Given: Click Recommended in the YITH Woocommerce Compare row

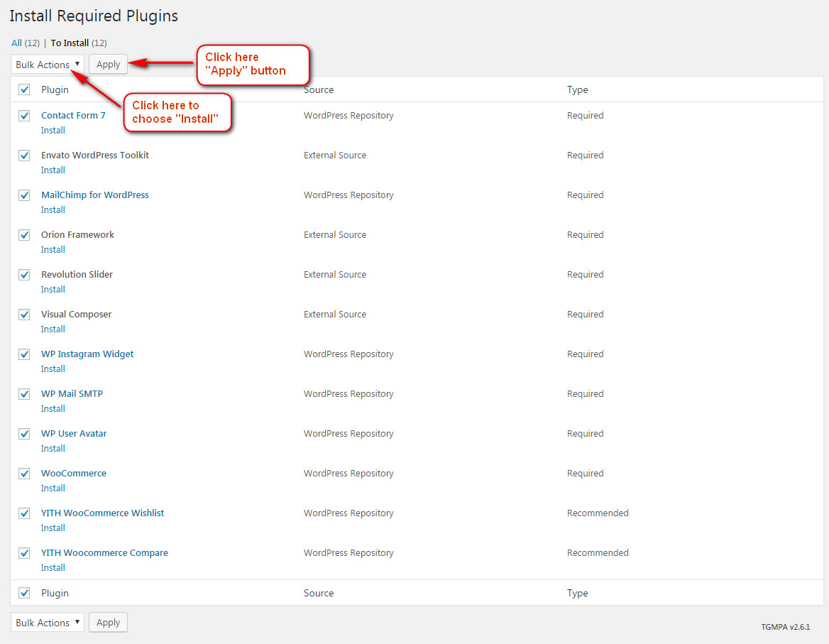Looking at the screenshot, I should (598, 552).
